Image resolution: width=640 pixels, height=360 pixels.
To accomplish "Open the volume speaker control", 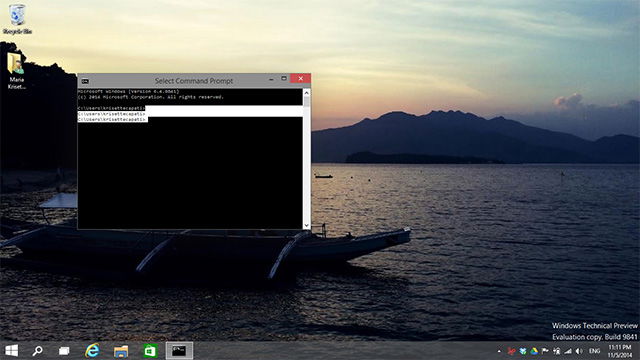I will (579, 351).
